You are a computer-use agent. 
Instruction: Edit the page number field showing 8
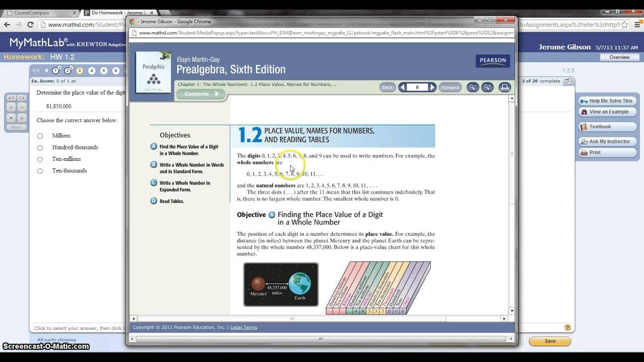(x=417, y=87)
